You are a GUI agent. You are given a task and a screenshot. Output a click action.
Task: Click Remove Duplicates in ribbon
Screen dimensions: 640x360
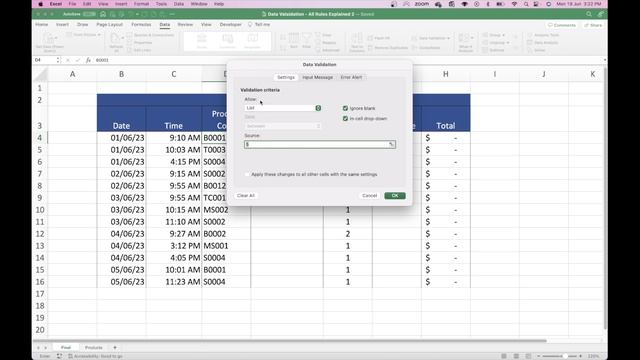click(387, 48)
